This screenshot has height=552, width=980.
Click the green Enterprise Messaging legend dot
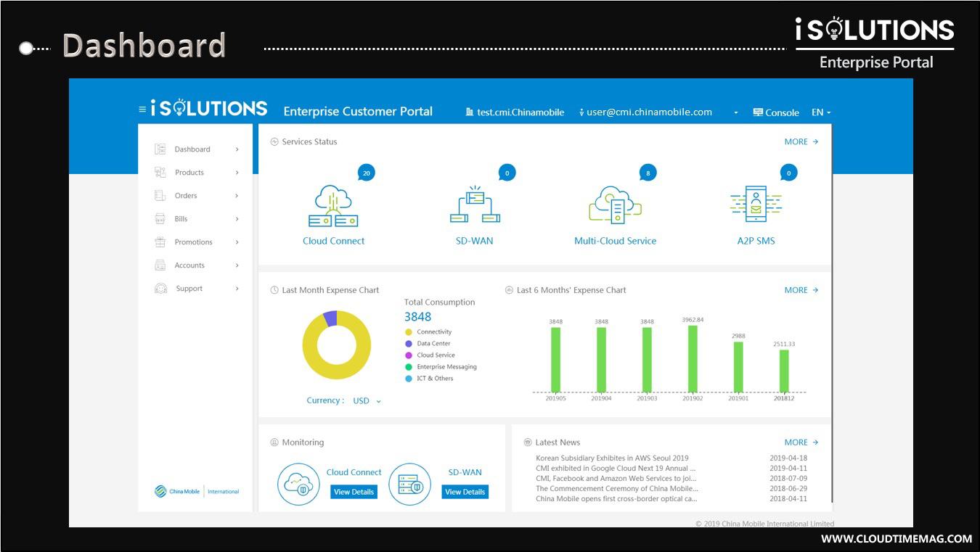(x=409, y=367)
